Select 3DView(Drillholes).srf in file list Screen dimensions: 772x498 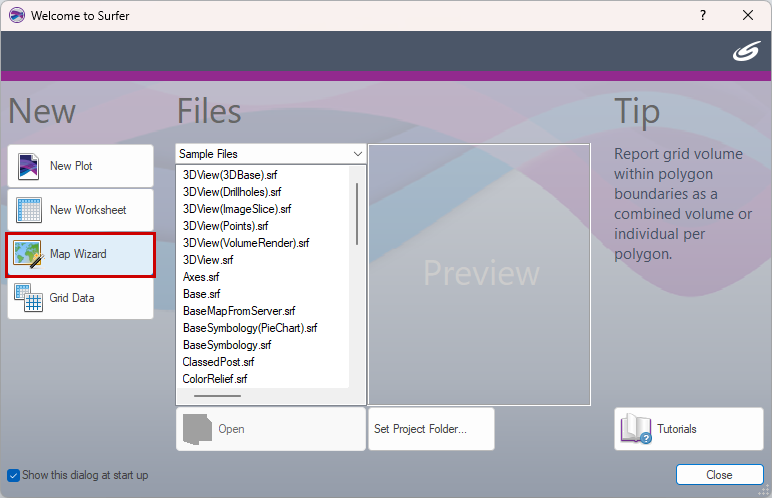[x=232, y=192]
